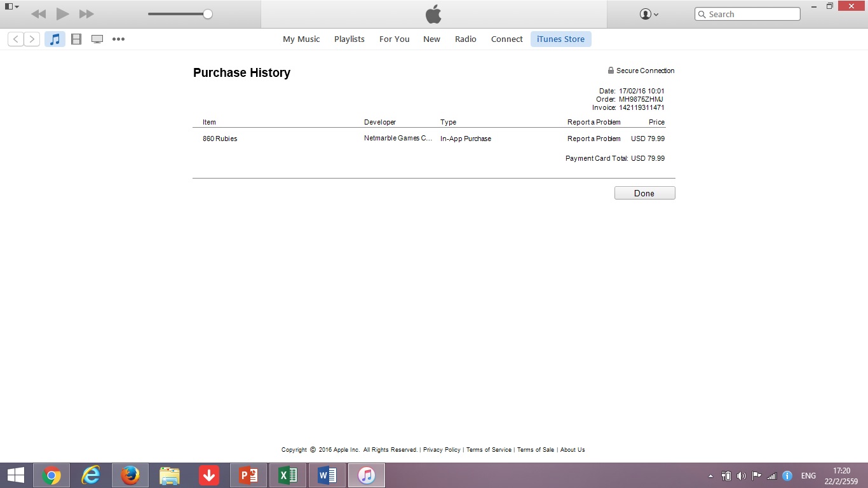Screen dimensions: 868x488
Task: Skip to previous track
Action: (x=38, y=14)
